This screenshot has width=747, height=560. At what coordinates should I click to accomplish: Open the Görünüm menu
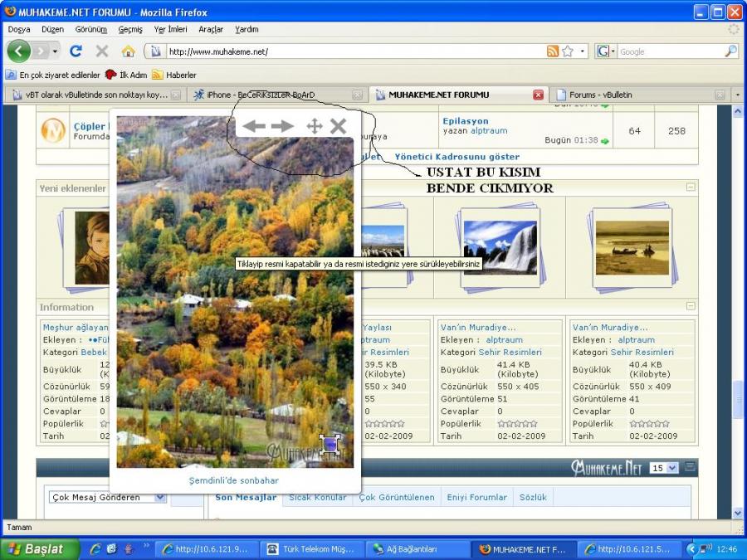coord(91,29)
